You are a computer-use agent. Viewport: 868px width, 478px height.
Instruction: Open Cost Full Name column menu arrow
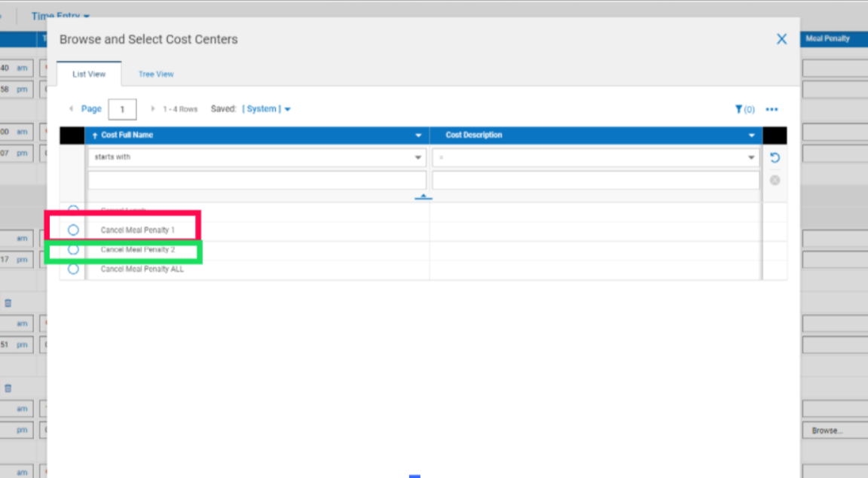(x=418, y=135)
